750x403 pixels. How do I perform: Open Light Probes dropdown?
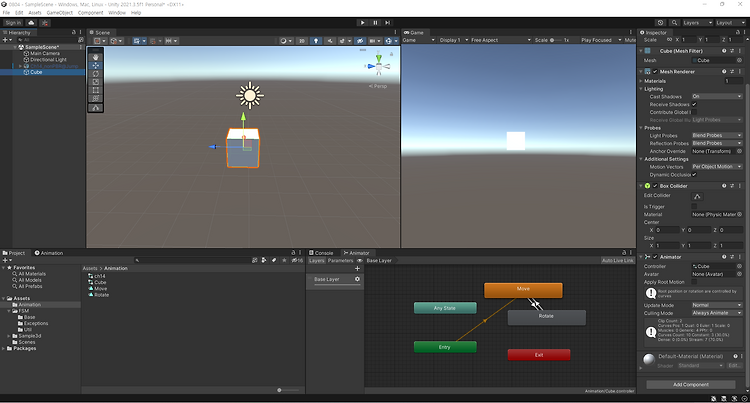717,135
